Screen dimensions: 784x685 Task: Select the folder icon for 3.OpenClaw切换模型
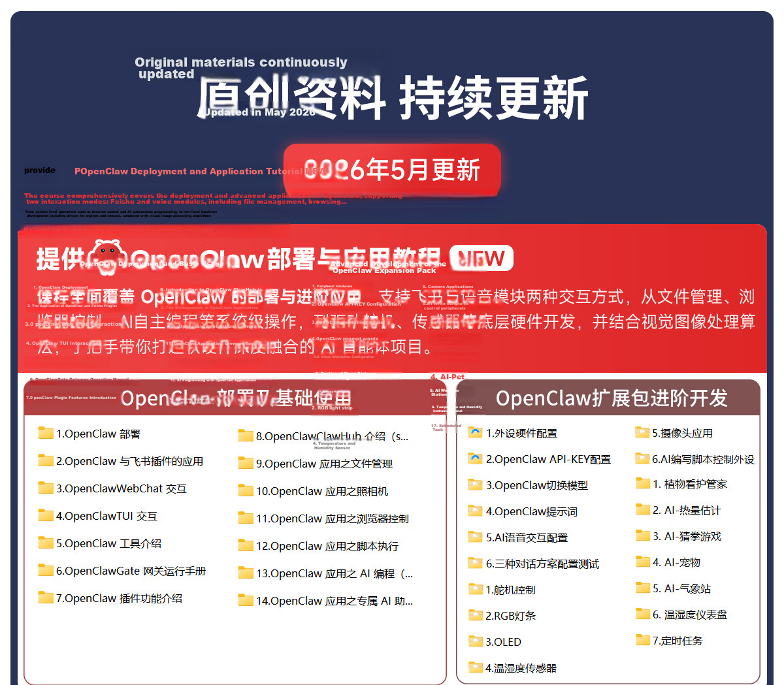coord(476,485)
